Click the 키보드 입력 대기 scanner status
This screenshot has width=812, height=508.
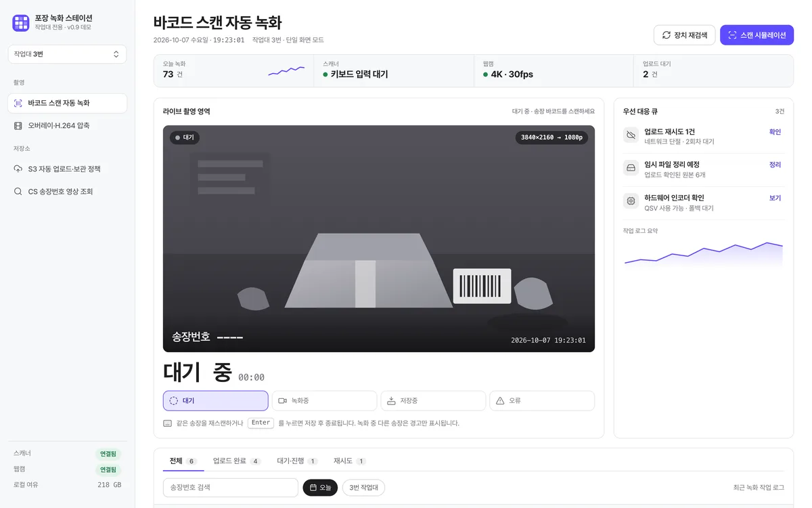pos(355,75)
